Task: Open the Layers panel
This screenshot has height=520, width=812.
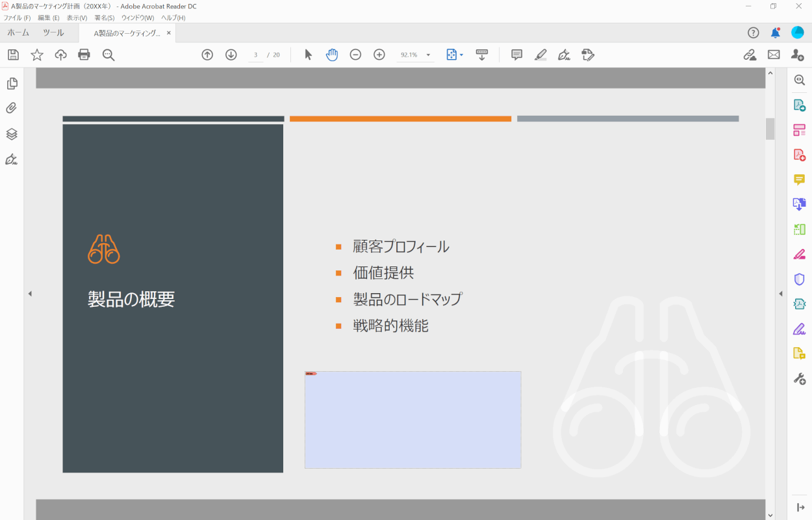Action: (10, 134)
